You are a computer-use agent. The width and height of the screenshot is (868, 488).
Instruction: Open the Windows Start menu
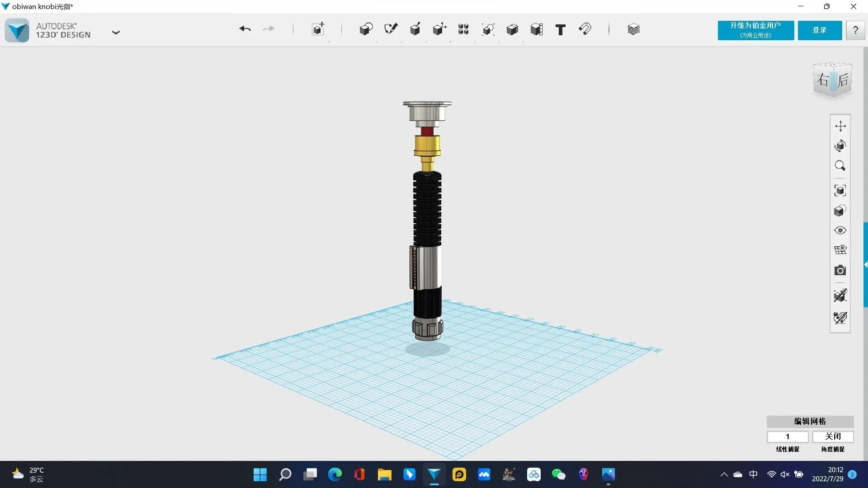[260, 474]
